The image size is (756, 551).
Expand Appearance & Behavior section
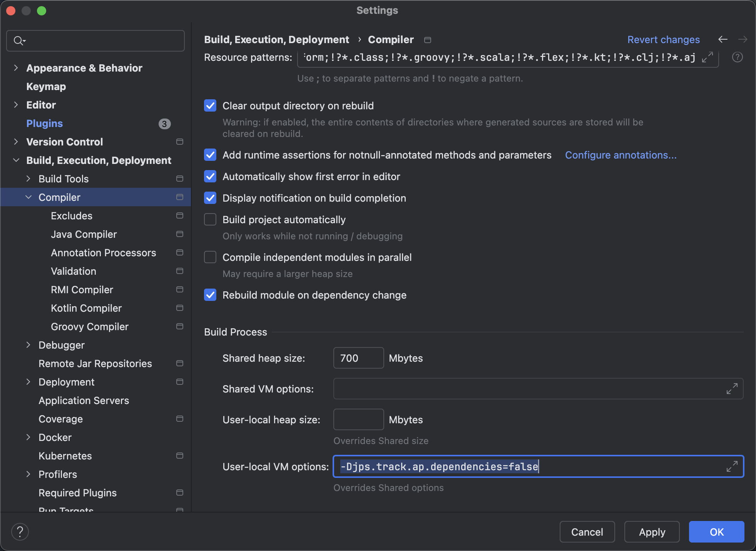point(16,68)
